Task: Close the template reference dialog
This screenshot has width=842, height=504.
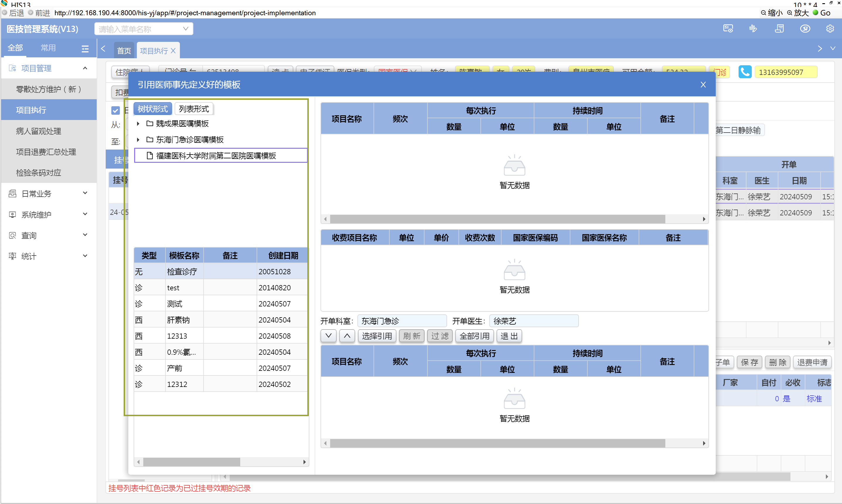Action: (x=703, y=85)
